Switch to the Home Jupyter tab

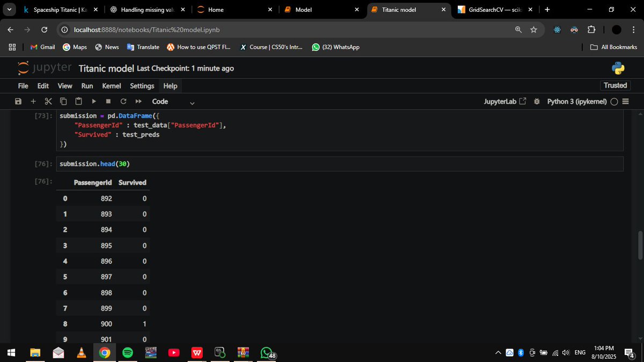tap(235, 10)
